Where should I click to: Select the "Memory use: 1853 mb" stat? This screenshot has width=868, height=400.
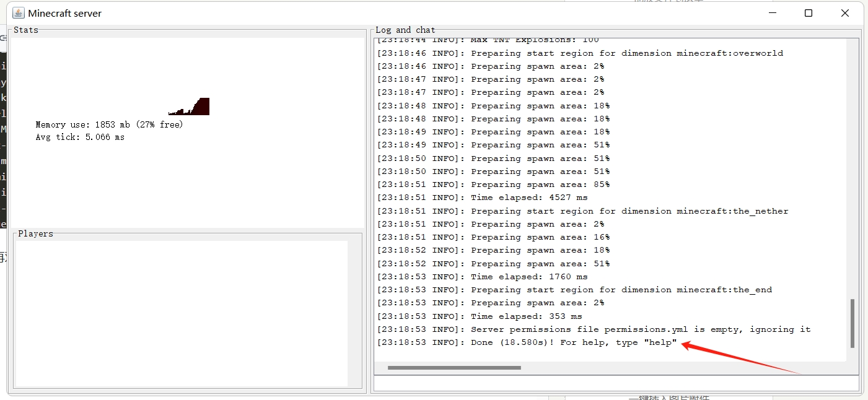pos(110,124)
